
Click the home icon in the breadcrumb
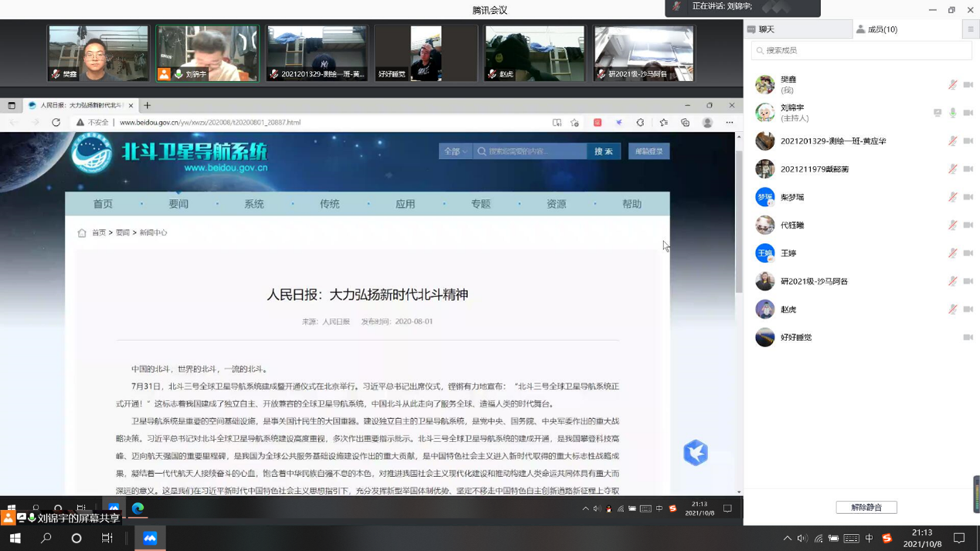tap(82, 233)
